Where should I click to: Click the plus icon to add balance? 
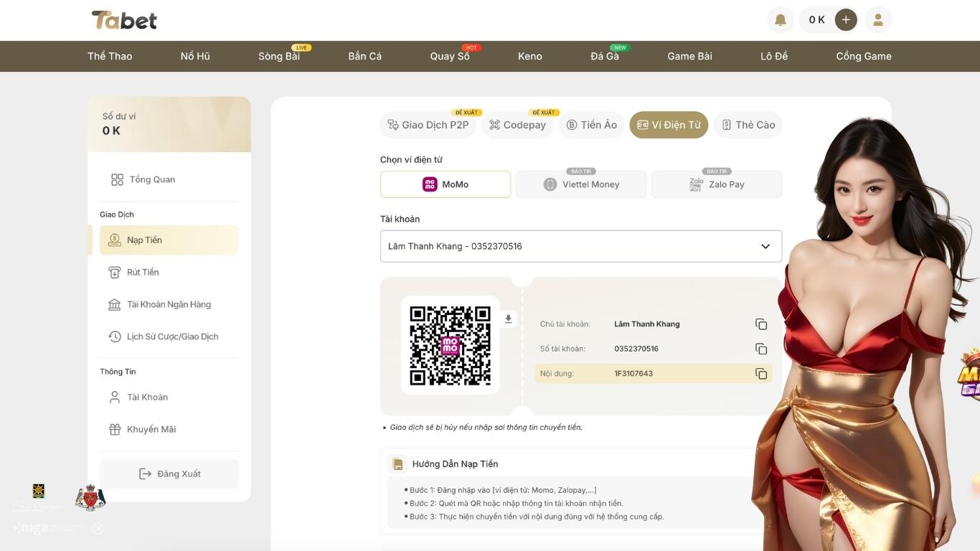(x=846, y=20)
